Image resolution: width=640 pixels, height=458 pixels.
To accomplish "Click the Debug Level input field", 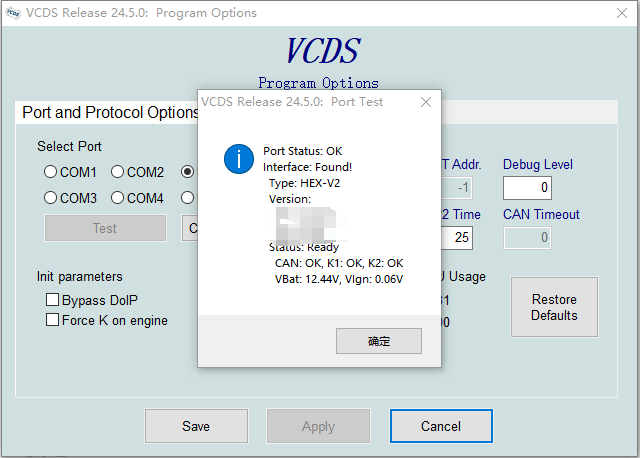I will [x=527, y=188].
